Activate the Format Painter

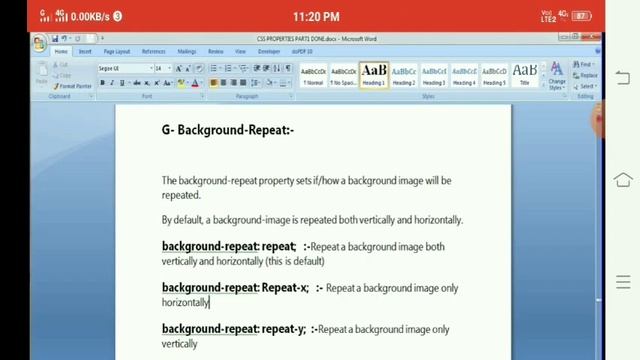[x=73, y=86]
